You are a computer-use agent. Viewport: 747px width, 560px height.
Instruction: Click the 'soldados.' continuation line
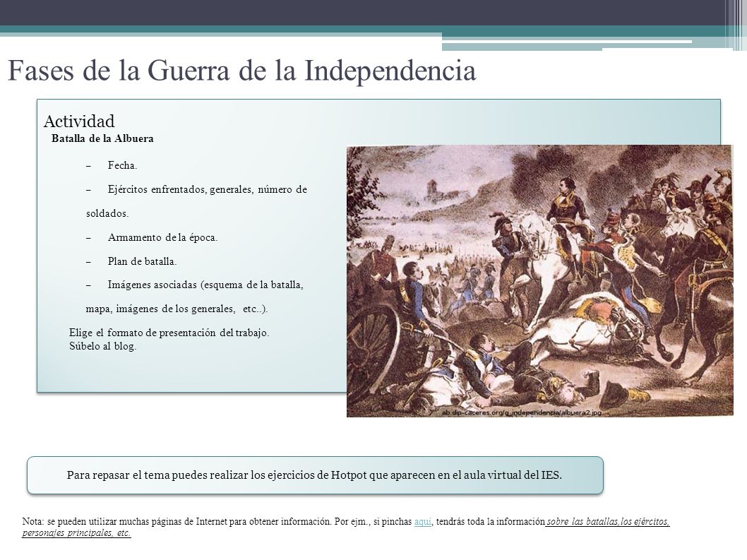107,213
